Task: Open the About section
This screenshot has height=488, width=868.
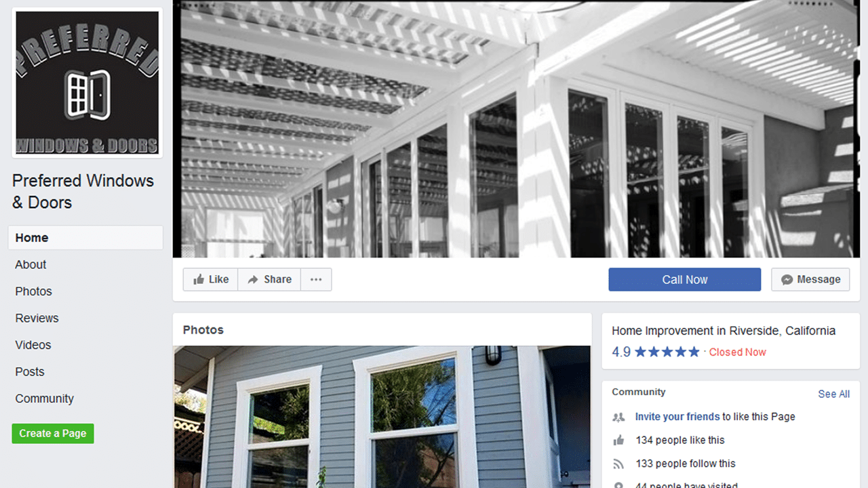Action: 31,265
